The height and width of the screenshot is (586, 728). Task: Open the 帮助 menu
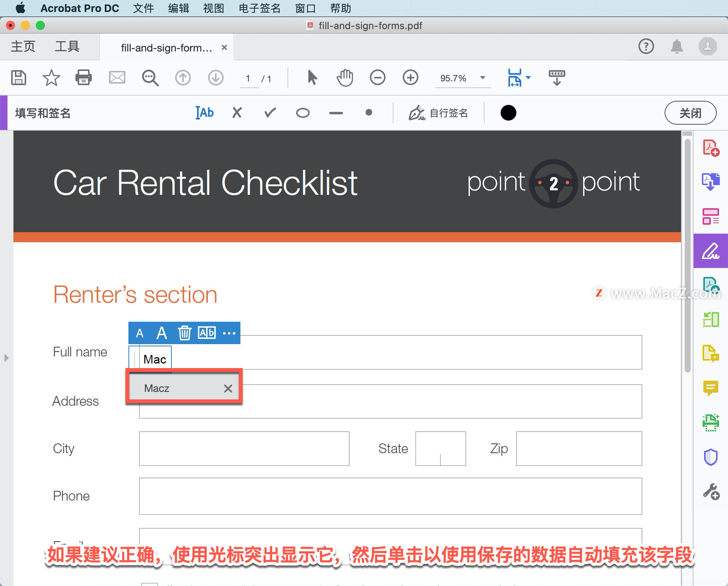(x=340, y=8)
